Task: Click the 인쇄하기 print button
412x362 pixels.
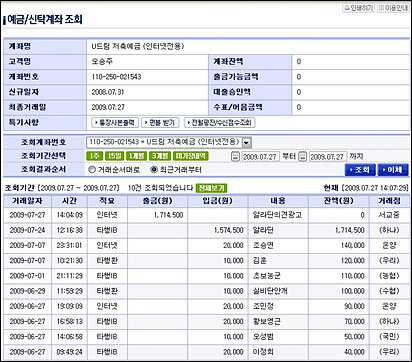Action: coord(359,8)
